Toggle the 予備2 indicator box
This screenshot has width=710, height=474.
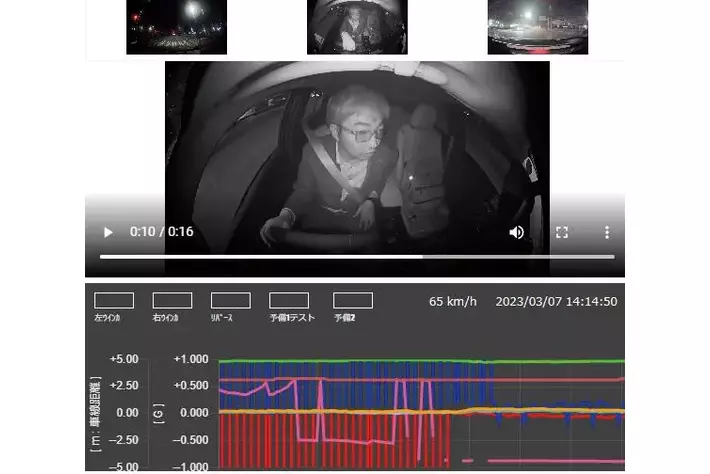tap(352, 300)
